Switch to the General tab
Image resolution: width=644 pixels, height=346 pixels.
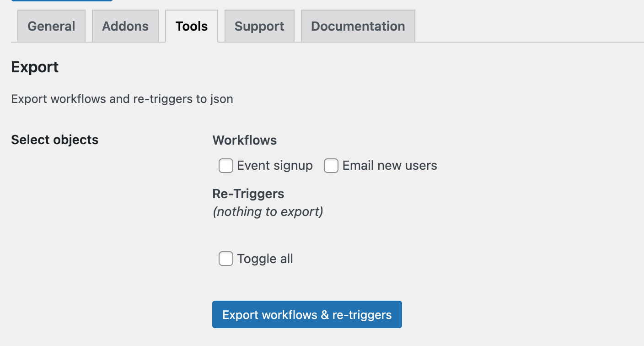coord(51,26)
